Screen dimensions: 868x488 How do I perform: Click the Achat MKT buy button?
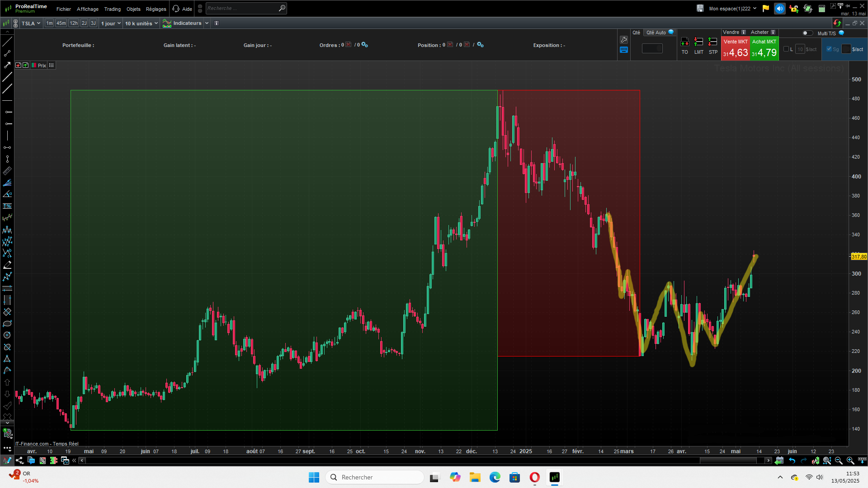[x=764, y=49]
